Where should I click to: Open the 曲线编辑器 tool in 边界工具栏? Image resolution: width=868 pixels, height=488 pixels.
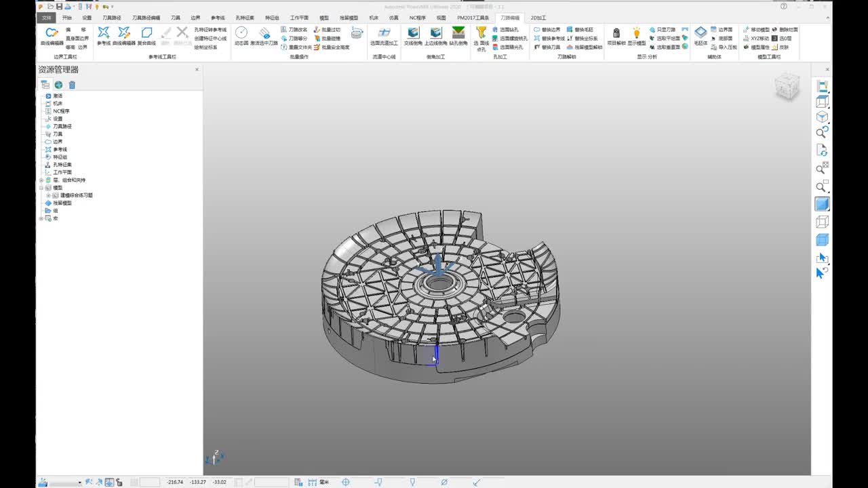52,36
